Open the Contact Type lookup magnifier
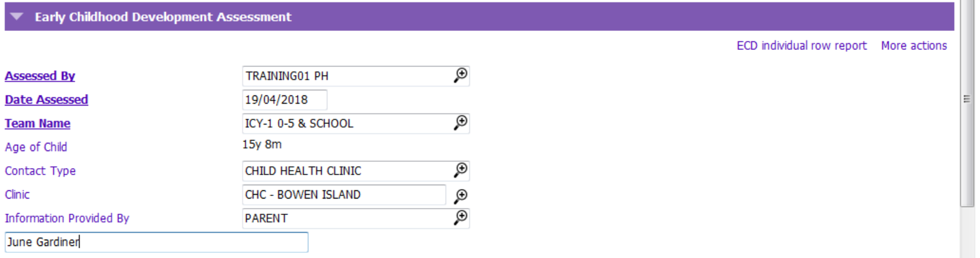The width and height of the screenshot is (980, 258). tap(461, 170)
